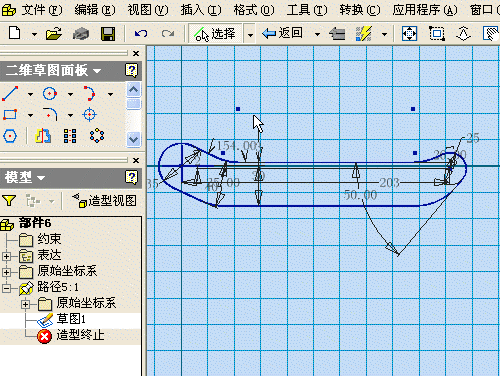This screenshot has height=376, width=500.
Task: Click the 造型视图 button
Action: click(104, 201)
